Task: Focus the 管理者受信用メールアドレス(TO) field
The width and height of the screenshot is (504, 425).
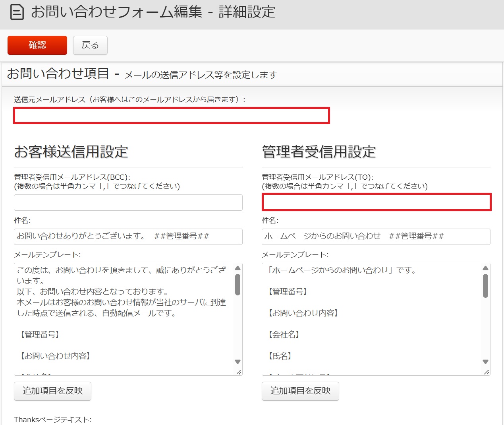Action: click(x=377, y=202)
